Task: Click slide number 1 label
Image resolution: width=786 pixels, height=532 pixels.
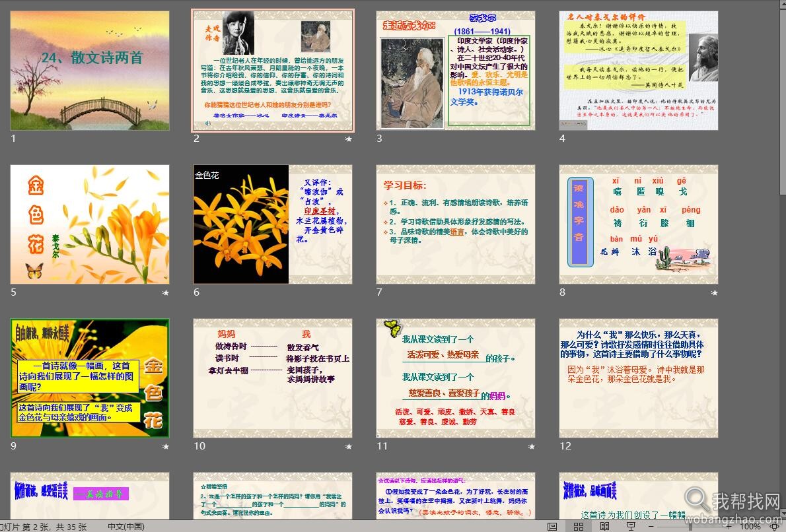Action: (x=13, y=138)
